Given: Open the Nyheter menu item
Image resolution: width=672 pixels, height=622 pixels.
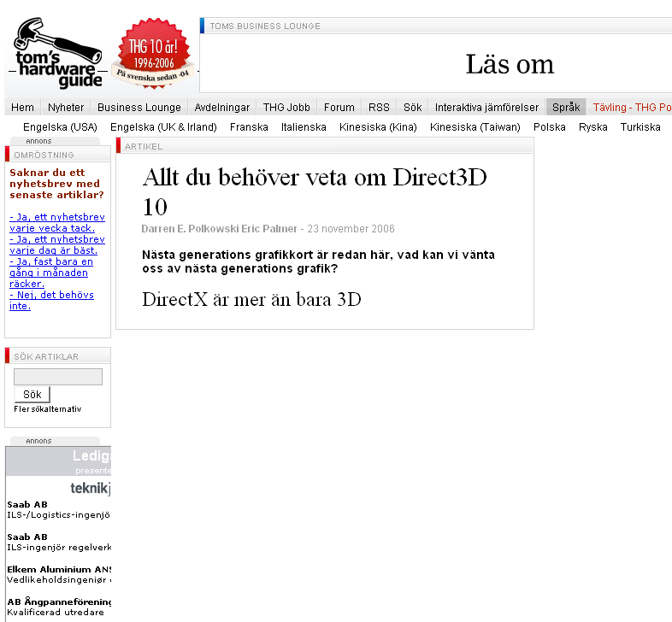Looking at the screenshot, I should click(66, 107).
